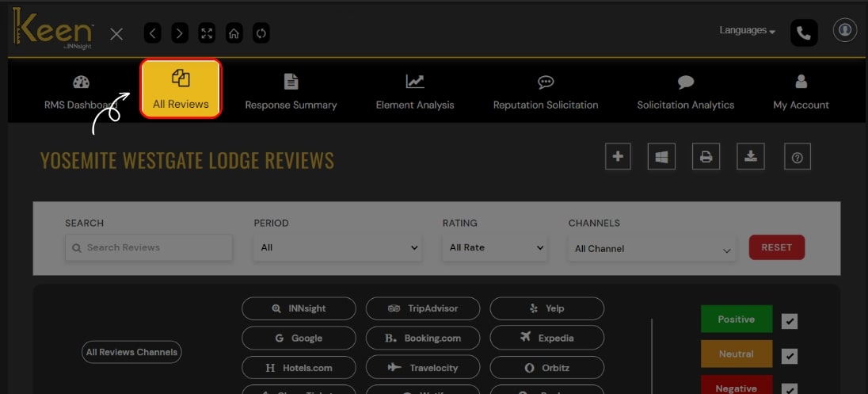Click the green Positive label
868x394 pixels.
(737, 319)
